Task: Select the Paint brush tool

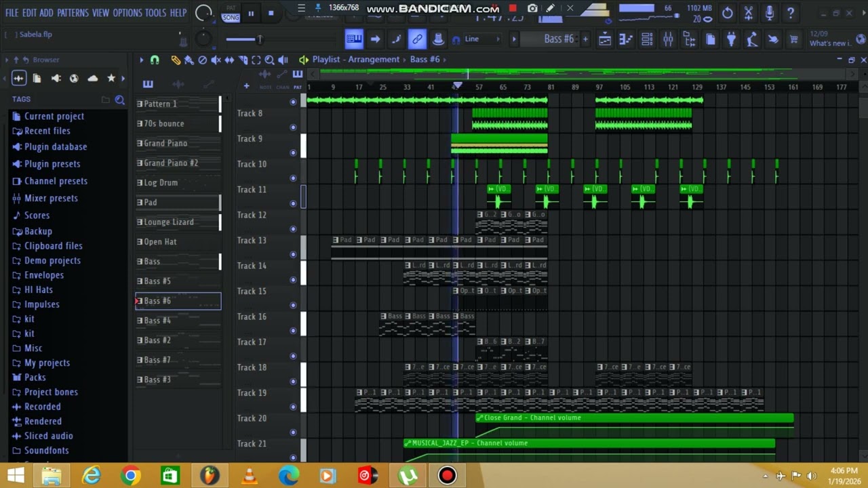Action: [x=189, y=60]
